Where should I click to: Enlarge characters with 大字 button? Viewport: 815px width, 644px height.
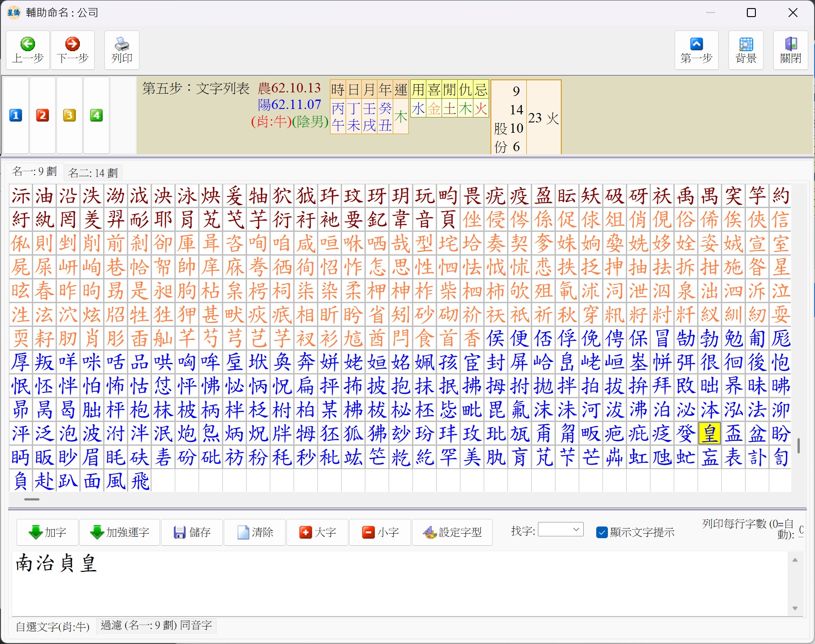(x=317, y=532)
